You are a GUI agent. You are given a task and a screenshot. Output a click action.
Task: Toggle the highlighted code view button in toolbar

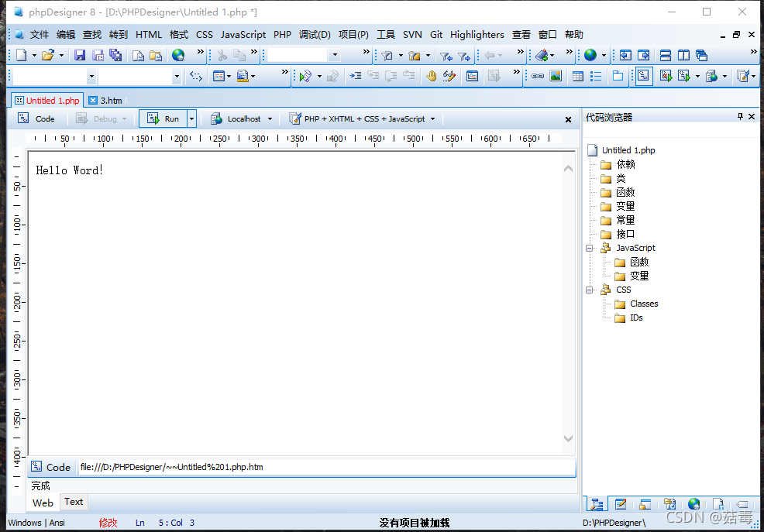644,76
